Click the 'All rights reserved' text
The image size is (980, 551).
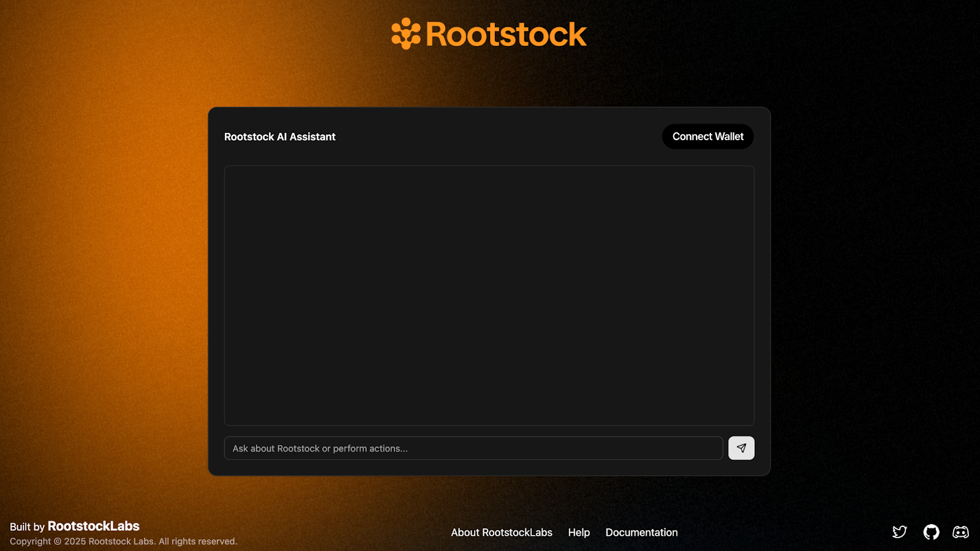click(197, 542)
